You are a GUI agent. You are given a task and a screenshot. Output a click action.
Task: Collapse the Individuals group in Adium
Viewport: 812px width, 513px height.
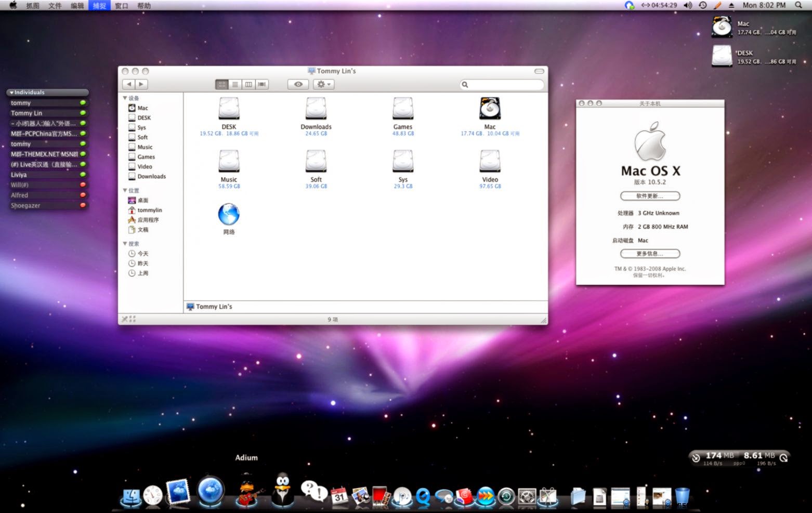(x=11, y=92)
